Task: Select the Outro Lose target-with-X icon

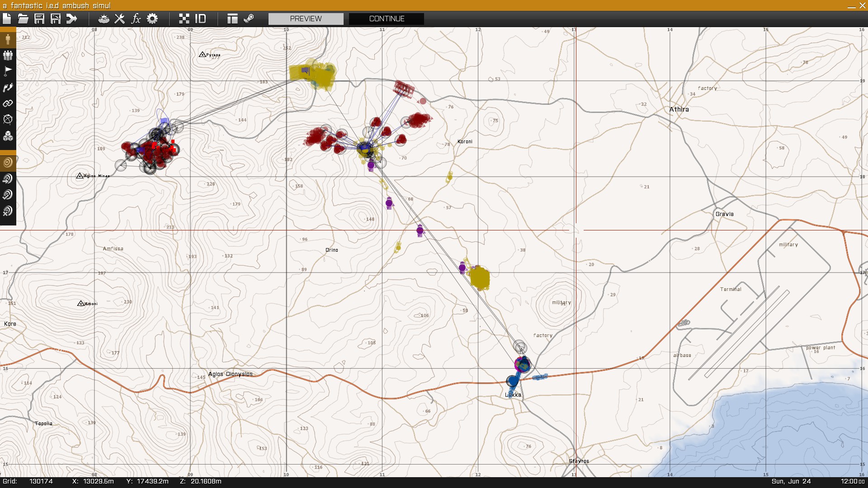Action: 8,211
